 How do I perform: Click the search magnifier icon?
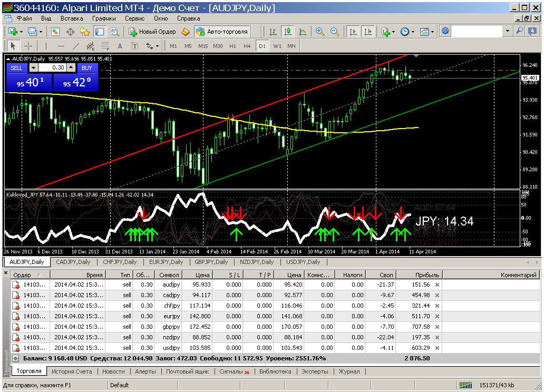[x=519, y=31]
